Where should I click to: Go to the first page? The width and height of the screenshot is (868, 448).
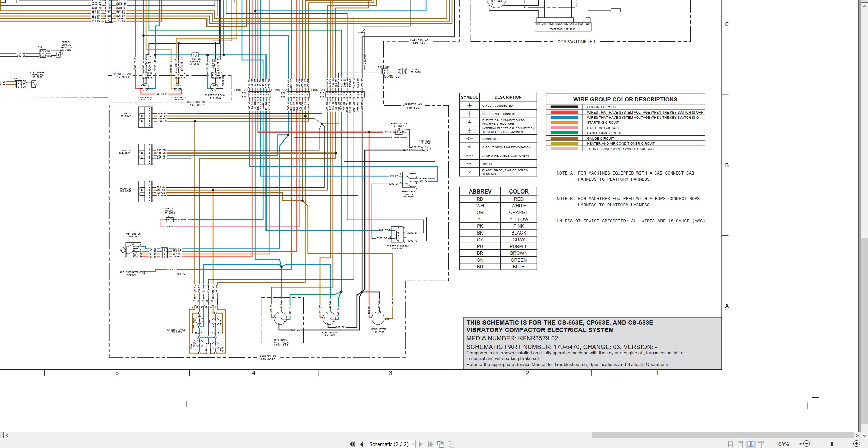click(x=352, y=444)
